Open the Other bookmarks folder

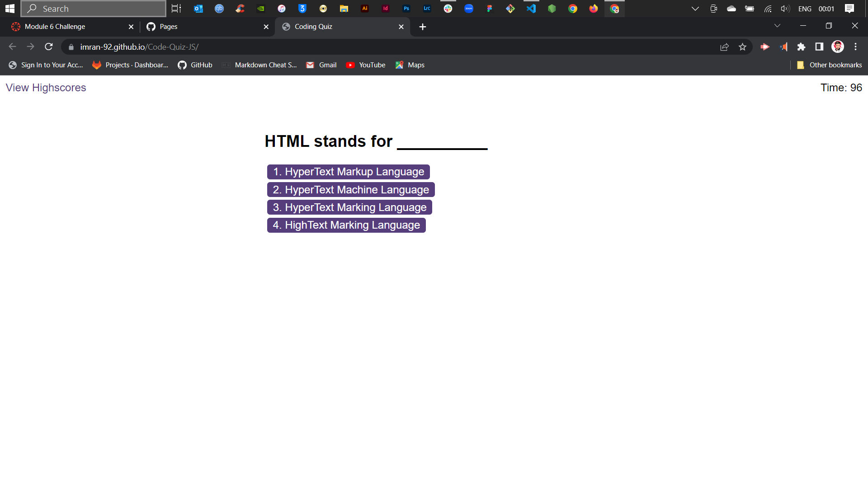830,65
